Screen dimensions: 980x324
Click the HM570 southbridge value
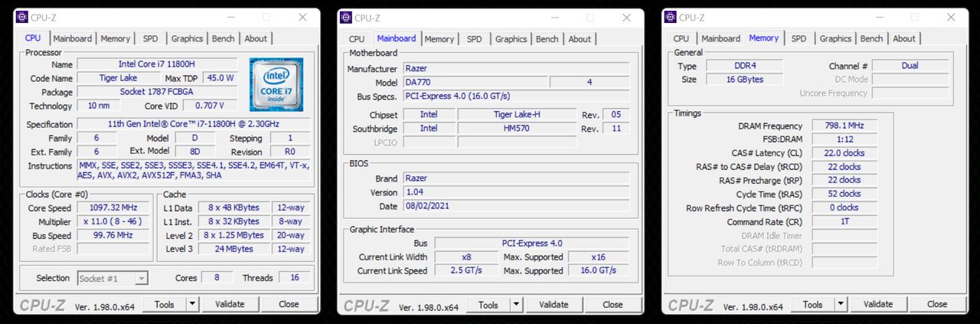click(x=516, y=129)
